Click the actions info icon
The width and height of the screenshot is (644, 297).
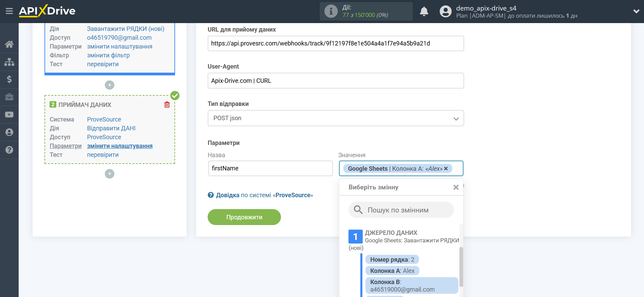(x=331, y=11)
